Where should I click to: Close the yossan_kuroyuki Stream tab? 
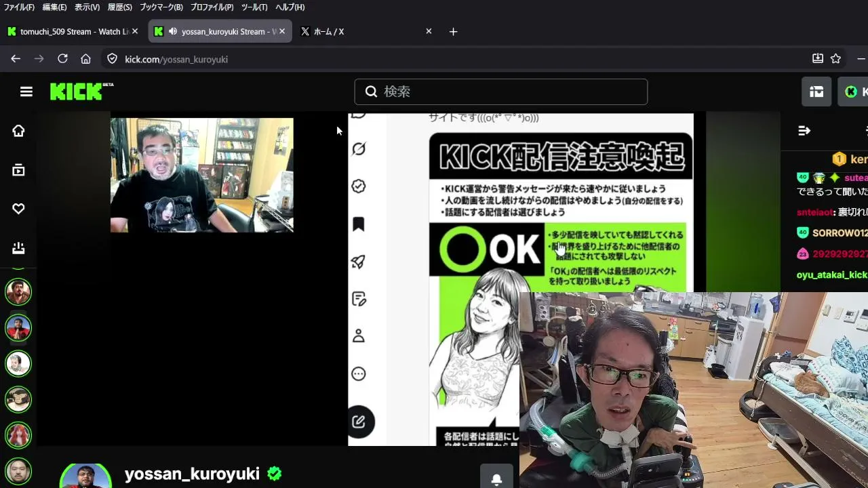[x=282, y=31]
